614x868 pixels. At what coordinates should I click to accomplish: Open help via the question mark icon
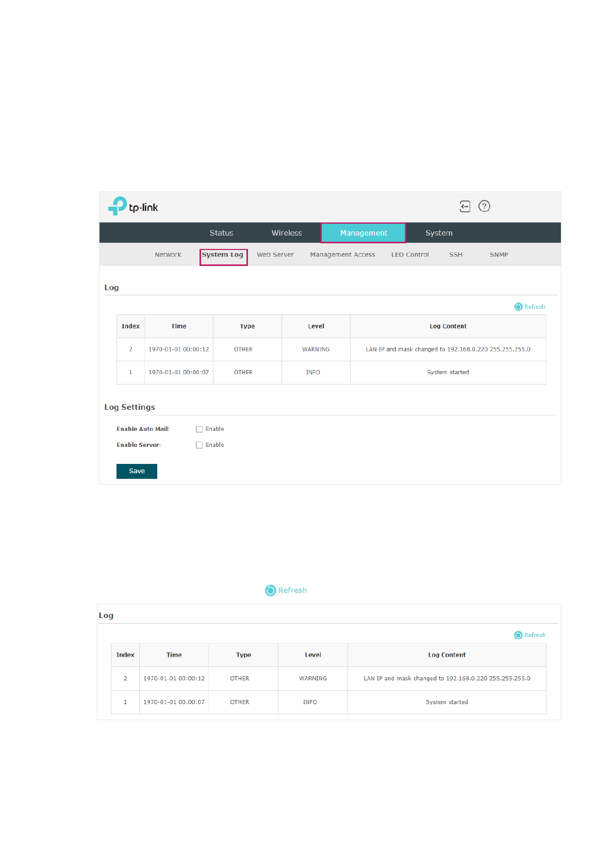[x=484, y=206]
